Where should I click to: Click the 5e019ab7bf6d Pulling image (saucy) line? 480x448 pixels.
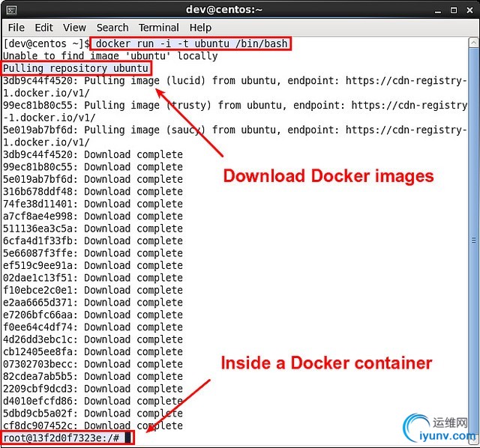(235, 136)
